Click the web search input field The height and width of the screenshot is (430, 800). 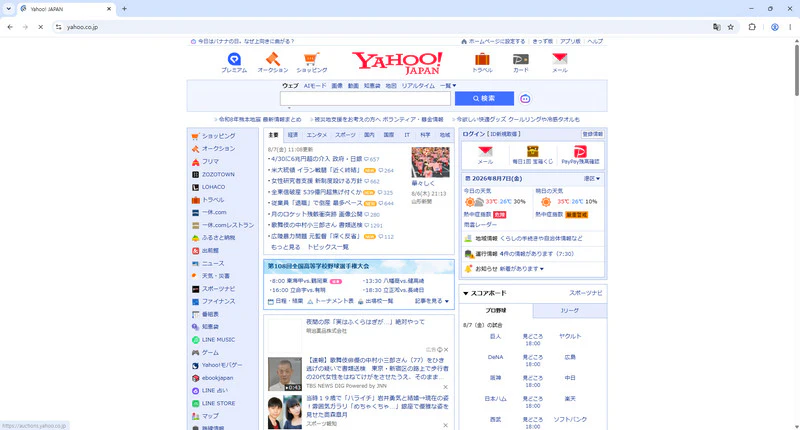[365, 98]
